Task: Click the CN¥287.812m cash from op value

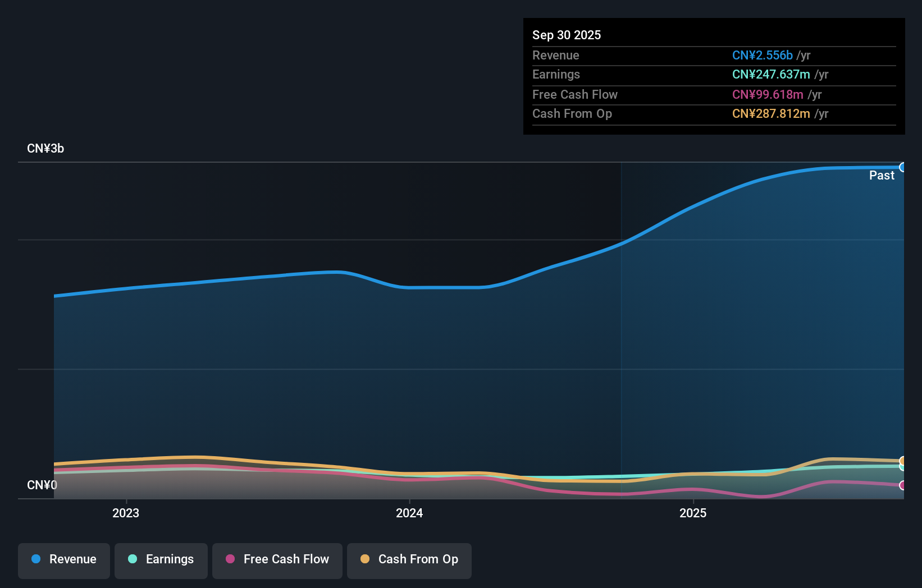Action: (x=771, y=114)
